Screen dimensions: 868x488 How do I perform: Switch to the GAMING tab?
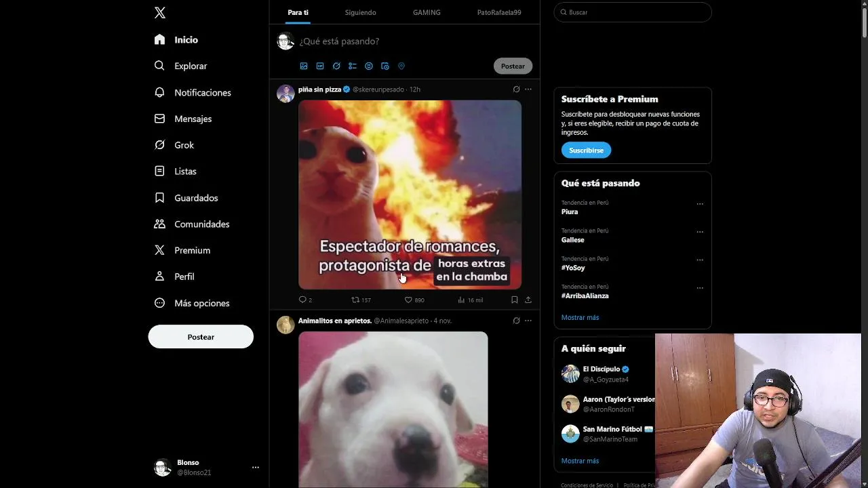click(427, 12)
